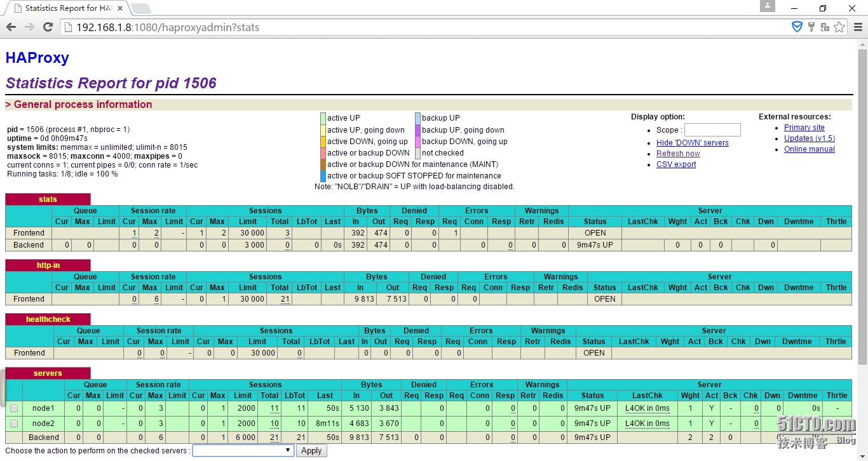Click the http-in proxy title

point(48,265)
